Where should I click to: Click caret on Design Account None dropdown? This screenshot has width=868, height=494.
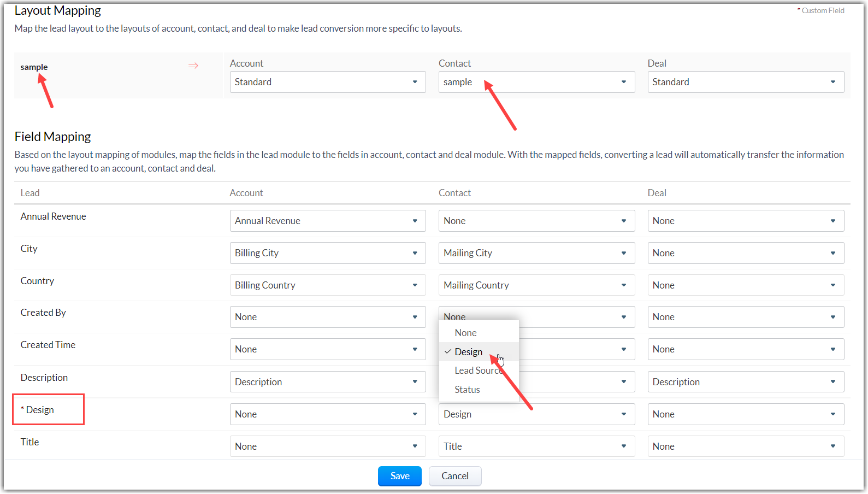[415, 414]
